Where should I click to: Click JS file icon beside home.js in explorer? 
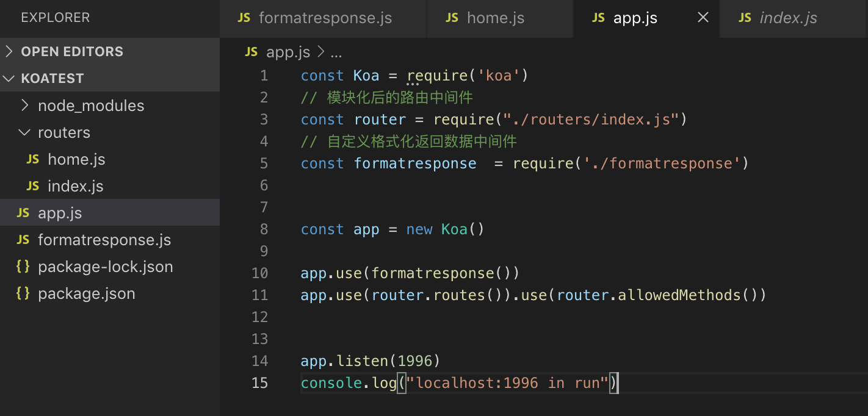[x=33, y=159]
